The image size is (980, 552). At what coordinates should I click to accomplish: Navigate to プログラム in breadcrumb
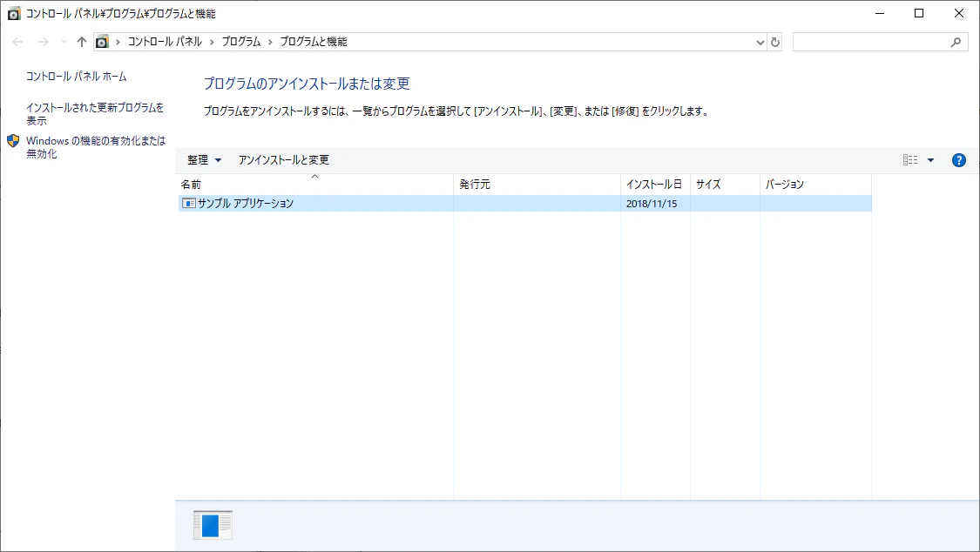241,42
